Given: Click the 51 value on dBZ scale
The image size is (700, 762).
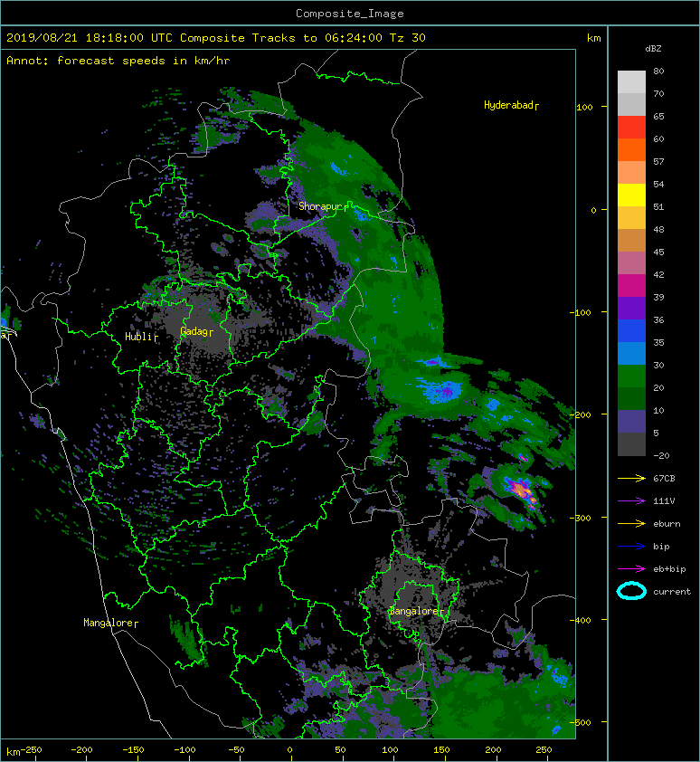Looking at the screenshot, I should coord(658,206).
